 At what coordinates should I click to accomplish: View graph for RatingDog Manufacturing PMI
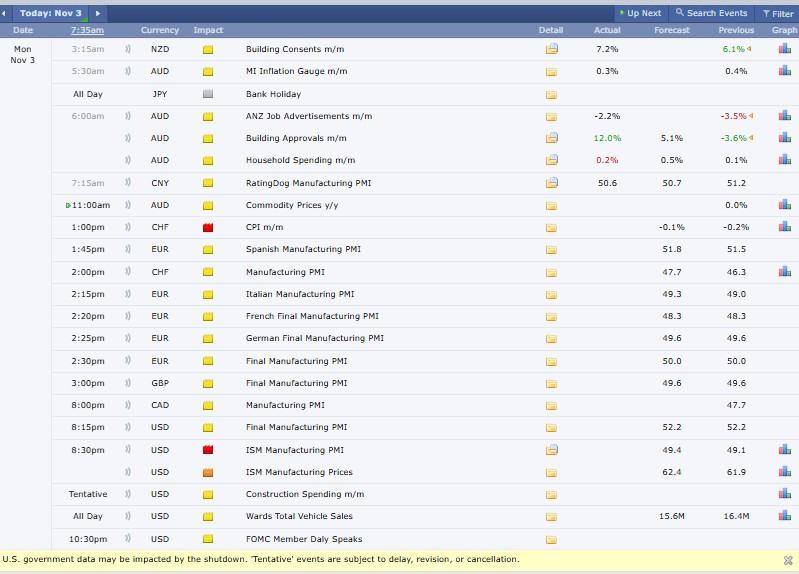784,183
